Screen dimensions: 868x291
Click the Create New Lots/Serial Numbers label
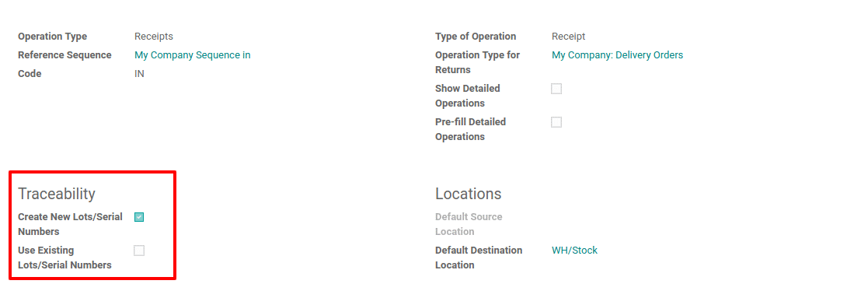70,224
